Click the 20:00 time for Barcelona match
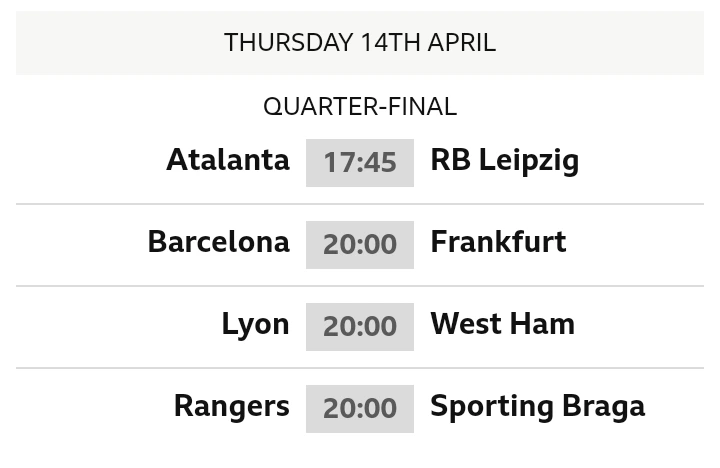720x468 pixels. (x=360, y=244)
